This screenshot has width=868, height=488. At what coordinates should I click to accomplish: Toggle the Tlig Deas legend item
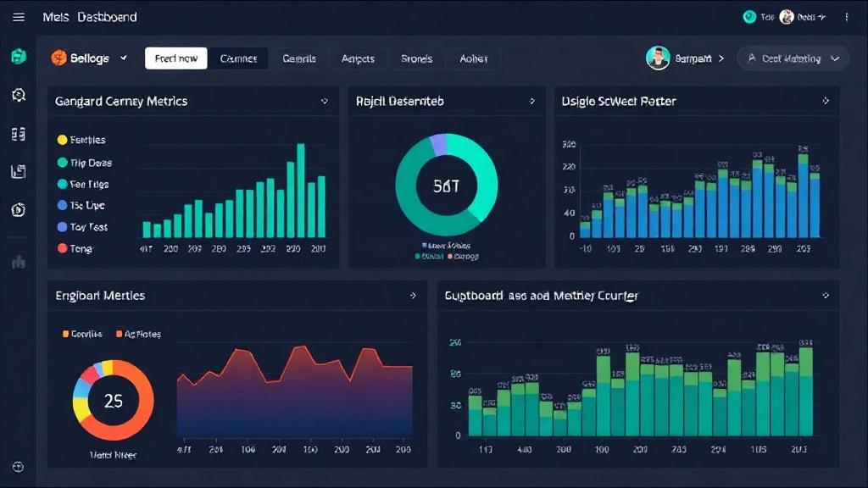click(x=85, y=163)
